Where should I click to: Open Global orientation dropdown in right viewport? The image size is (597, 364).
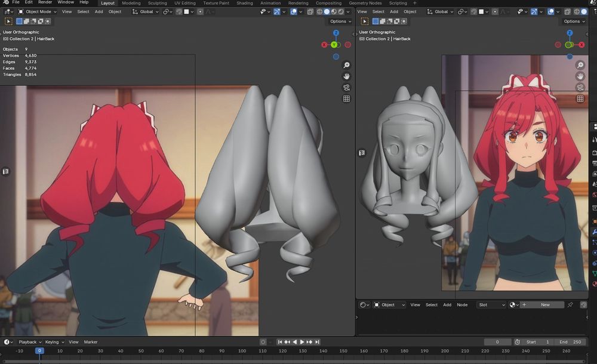coord(440,12)
